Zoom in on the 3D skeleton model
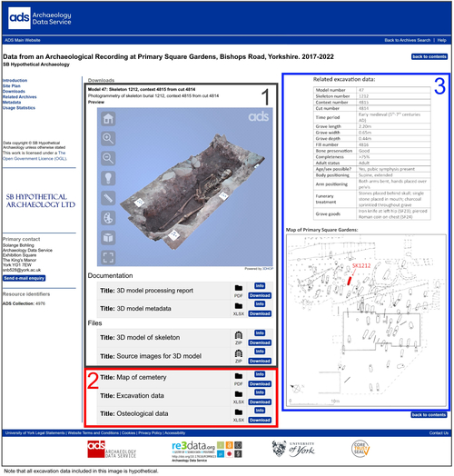The width and height of the screenshot is (454, 476). 108,138
